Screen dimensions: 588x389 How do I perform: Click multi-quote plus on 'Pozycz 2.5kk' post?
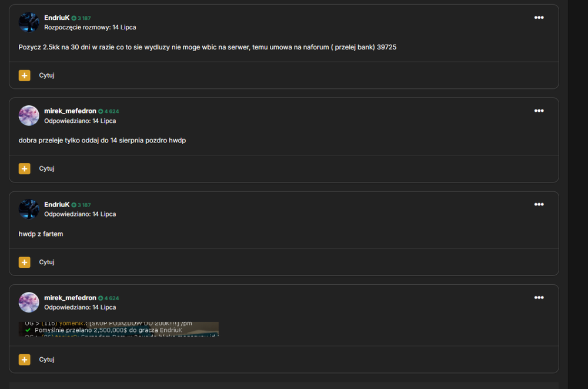24,75
